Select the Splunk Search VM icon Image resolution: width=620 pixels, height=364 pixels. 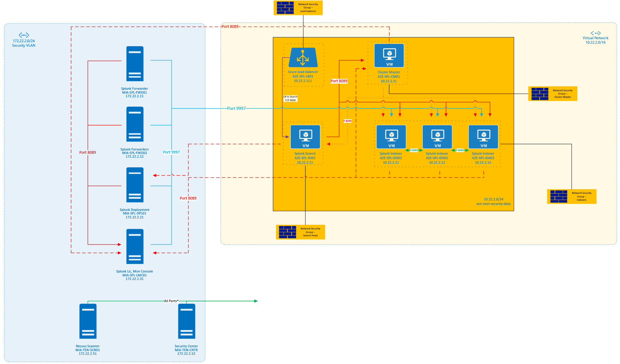[x=305, y=137]
